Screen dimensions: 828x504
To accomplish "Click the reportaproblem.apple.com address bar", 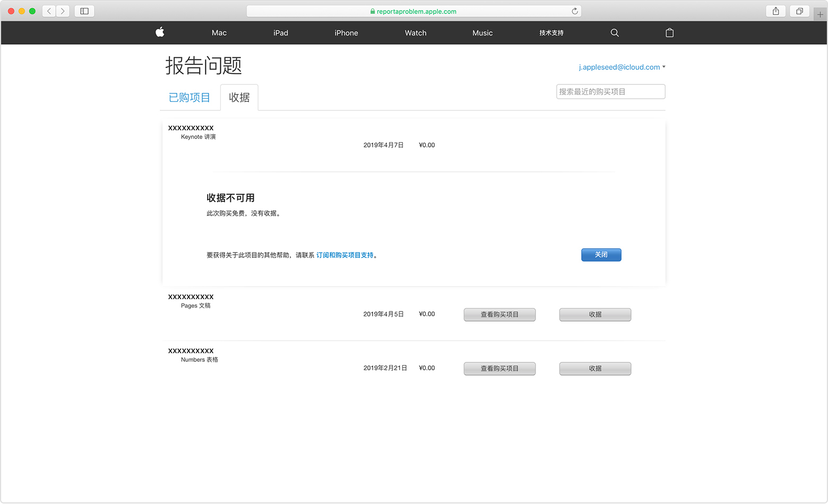I will point(414,11).
